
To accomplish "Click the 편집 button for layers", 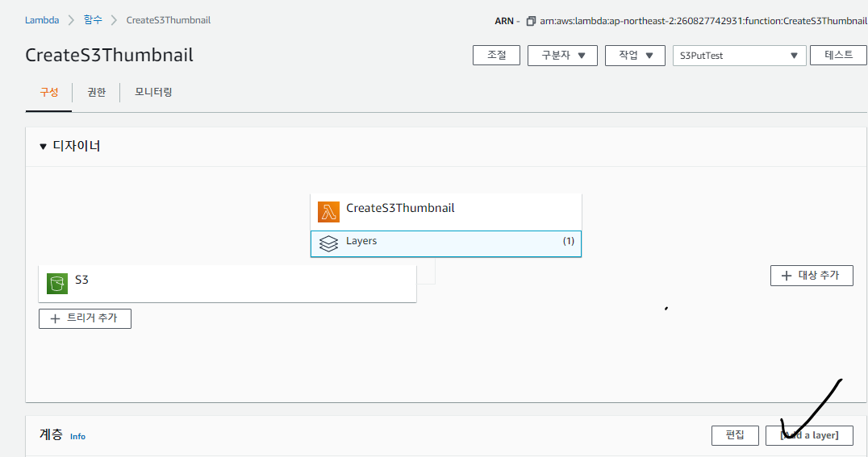I will [x=735, y=435].
